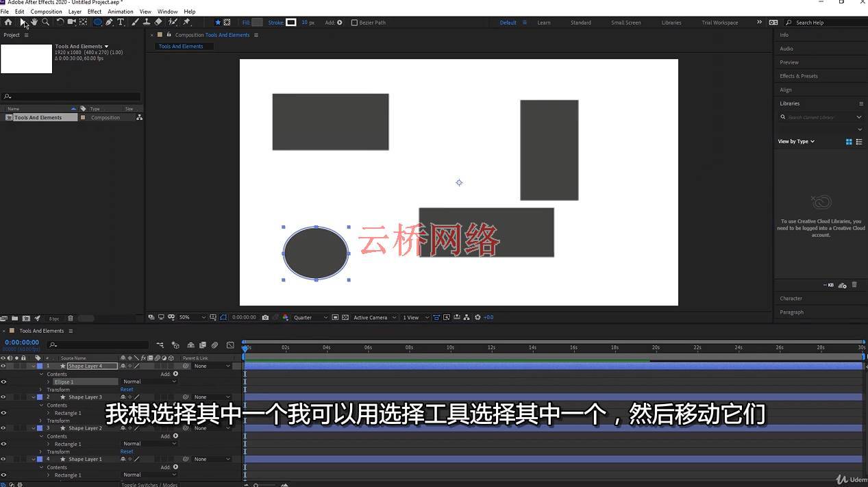The width and height of the screenshot is (868, 487).
Task: Select the Hand tool in toolbar
Action: click(34, 22)
